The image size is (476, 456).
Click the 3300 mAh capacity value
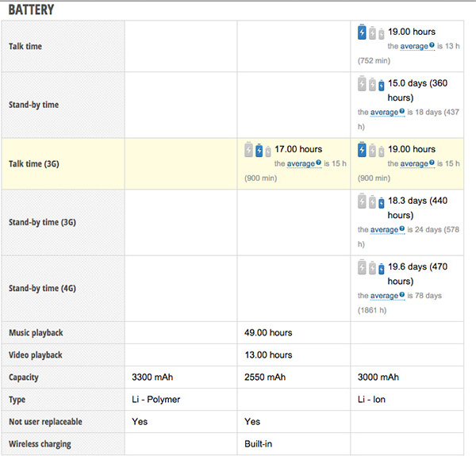[x=153, y=377]
